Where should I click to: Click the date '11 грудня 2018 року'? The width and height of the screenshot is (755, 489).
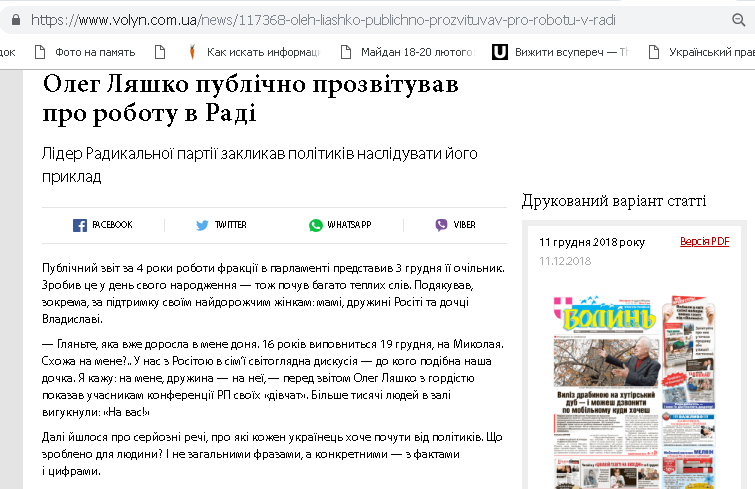tap(592, 242)
